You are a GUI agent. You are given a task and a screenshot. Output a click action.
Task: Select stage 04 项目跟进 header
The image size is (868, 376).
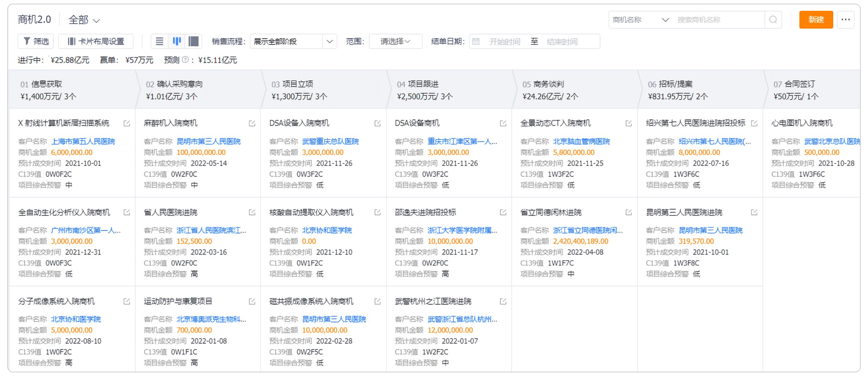coord(449,90)
